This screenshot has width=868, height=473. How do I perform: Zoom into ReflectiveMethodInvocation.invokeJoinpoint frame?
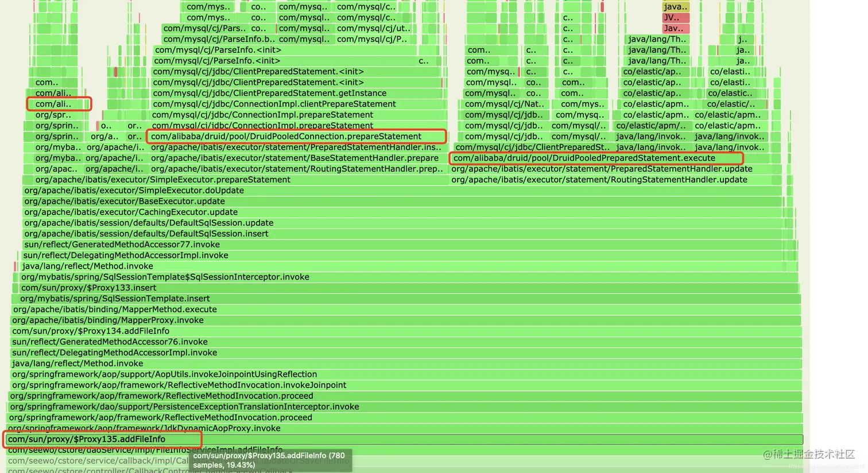(x=406, y=385)
